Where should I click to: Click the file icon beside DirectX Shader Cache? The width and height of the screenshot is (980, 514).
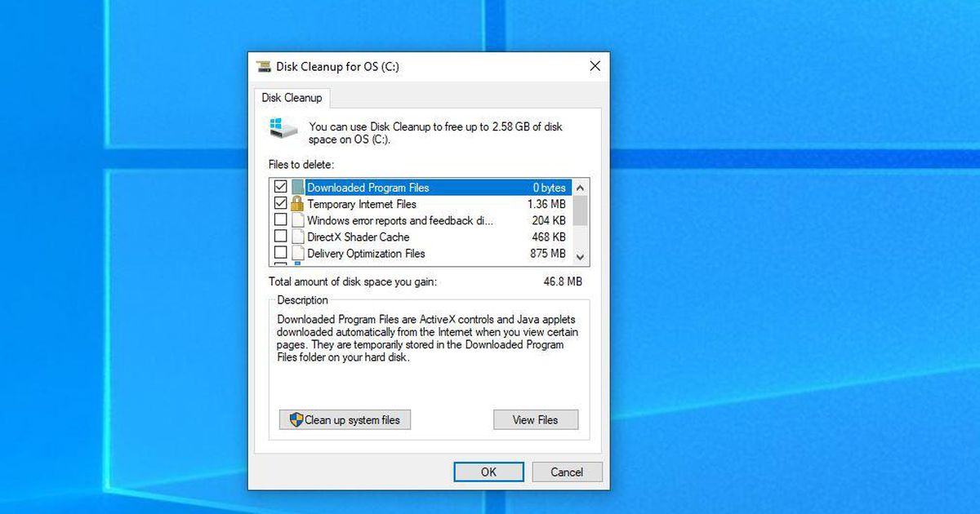[297, 237]
